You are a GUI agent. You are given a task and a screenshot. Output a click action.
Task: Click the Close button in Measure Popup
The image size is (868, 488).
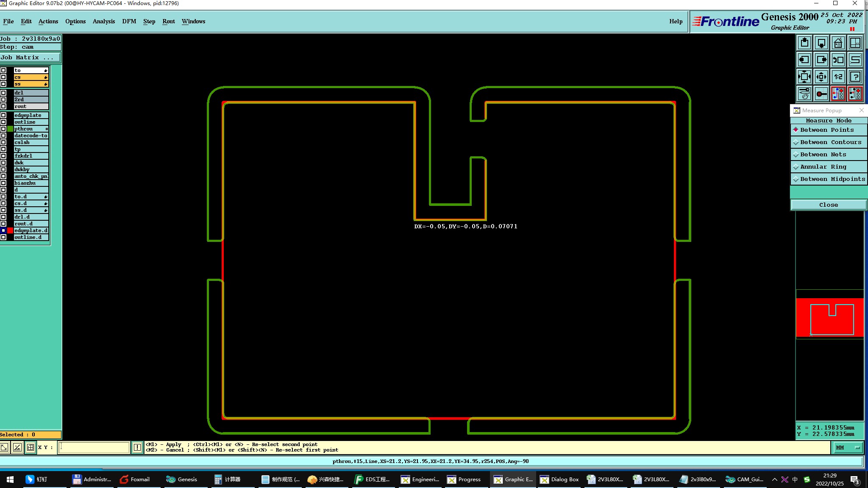828,205
